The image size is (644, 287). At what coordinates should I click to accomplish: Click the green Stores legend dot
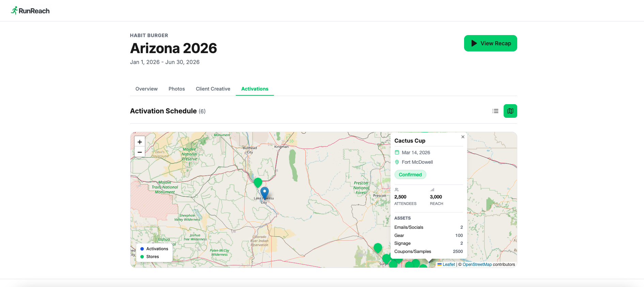(x=142, y=257)
